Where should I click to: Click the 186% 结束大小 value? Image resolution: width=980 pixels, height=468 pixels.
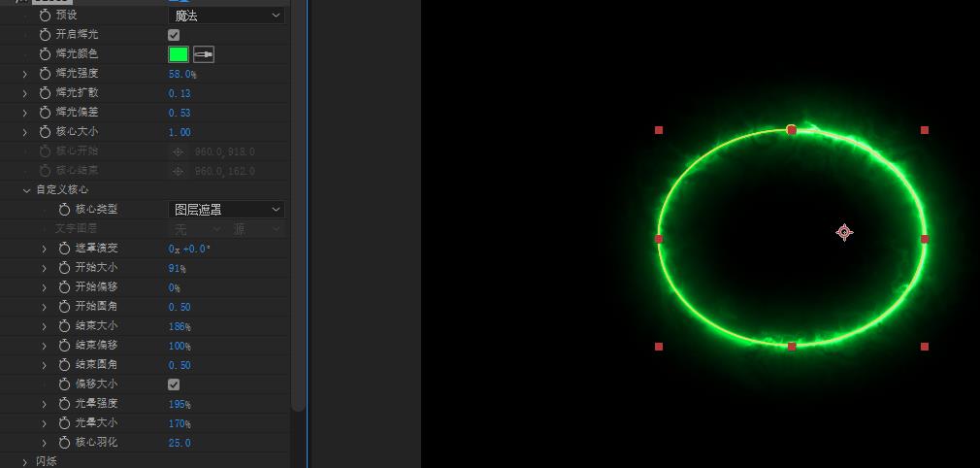(180, 326)
